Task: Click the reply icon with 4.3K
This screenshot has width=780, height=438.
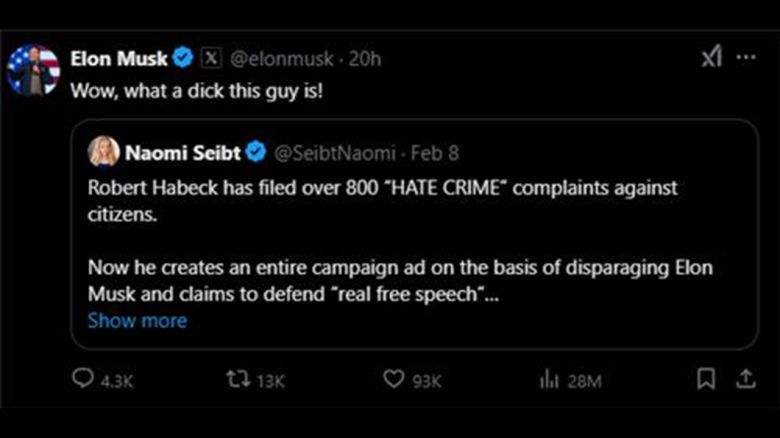Action: [x=82, y=380]
